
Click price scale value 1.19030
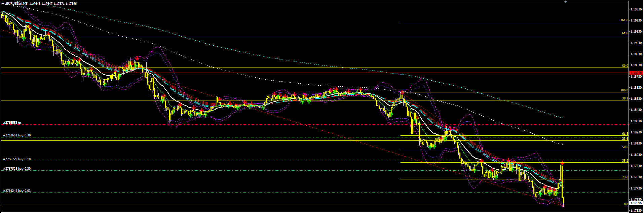pyautogui.click(x=636, y=43)
